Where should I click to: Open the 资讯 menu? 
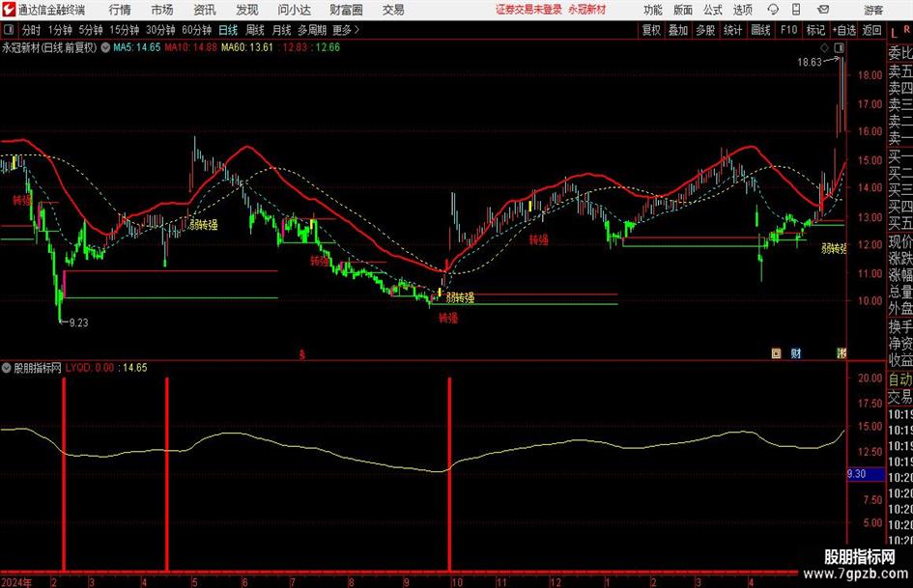[205, 10]
